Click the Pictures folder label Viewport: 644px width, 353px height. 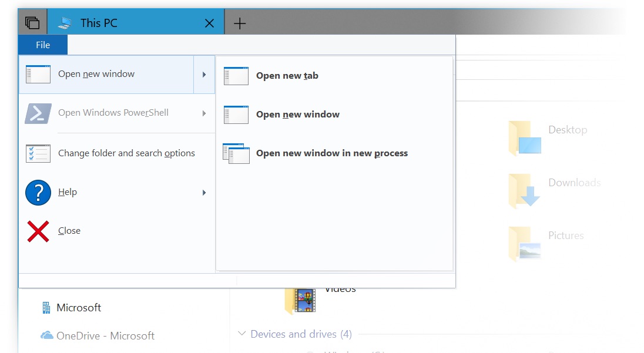tap(566, 236)
